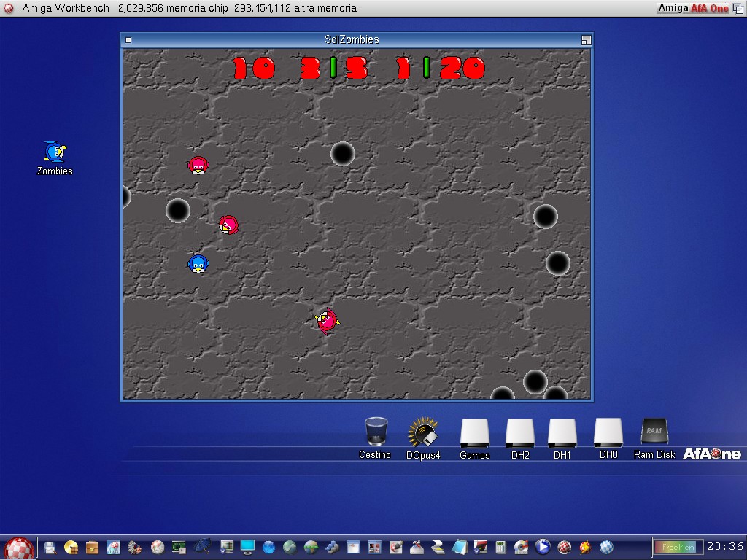Click the 20:36 clock in taskbar
747x560 pixels.
click(724, 547)
